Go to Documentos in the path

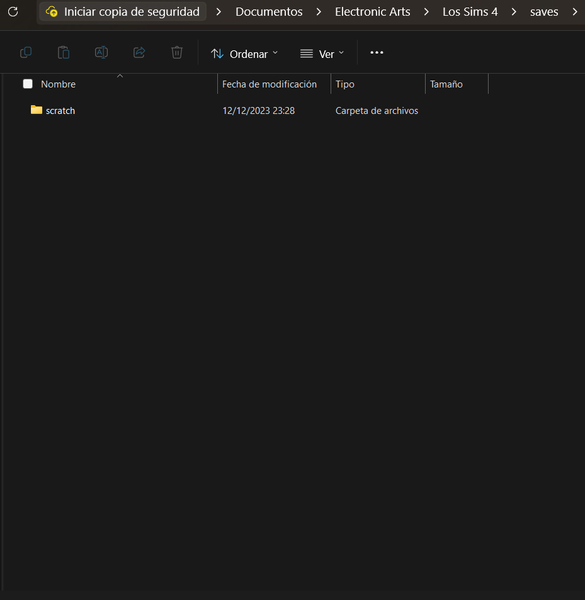269,12
